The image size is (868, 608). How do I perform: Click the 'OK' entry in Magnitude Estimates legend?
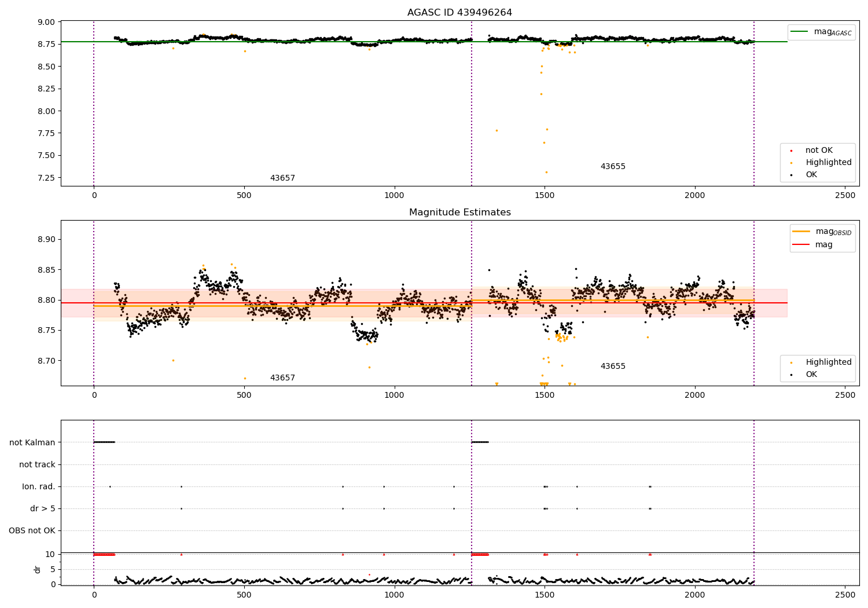(x=804, y=375)
